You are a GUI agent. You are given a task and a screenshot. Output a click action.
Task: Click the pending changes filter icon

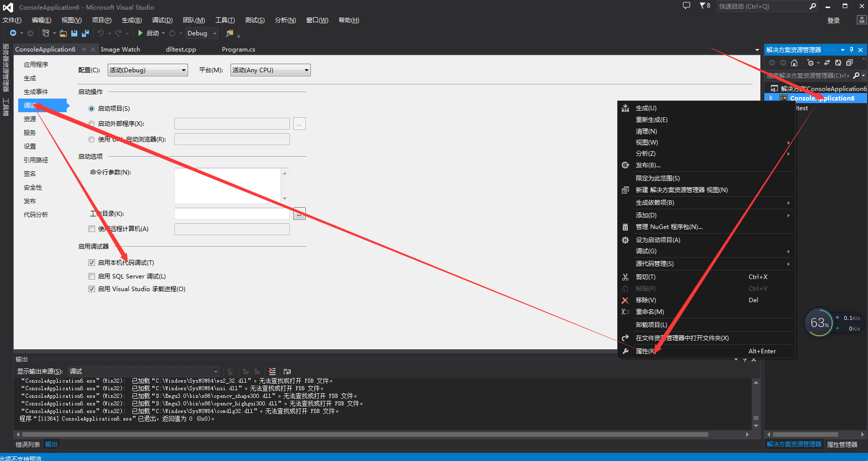click(810, 63)
